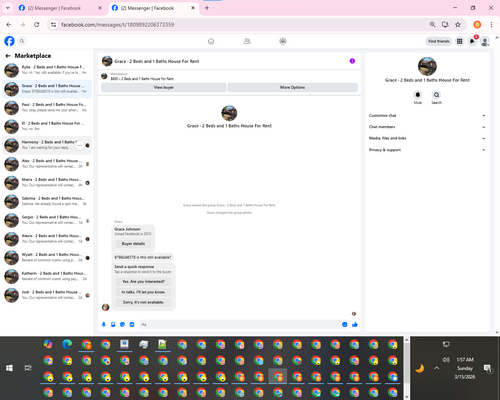Image resolution: width=500 pixels, height=400 pixels.
Task: Send quick reply Yes. Are you interested?
Action: pyautogui.click(x=143, y=282)
